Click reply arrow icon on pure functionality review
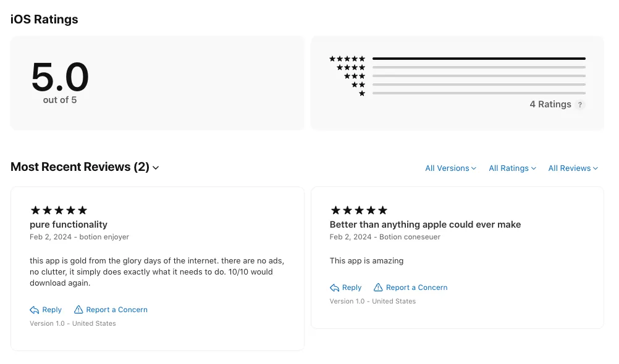The image size is (619, 364). tap(35, 310)
